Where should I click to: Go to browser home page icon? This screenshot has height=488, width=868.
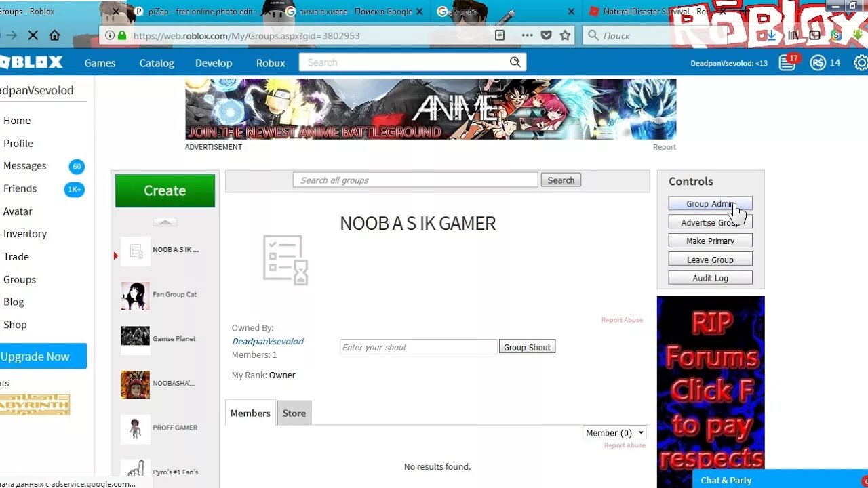pyautogui.click(x=55, y=35)
